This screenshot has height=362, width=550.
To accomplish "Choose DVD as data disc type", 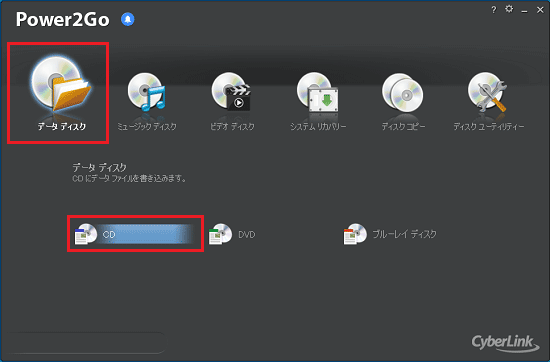I will 232,234.
